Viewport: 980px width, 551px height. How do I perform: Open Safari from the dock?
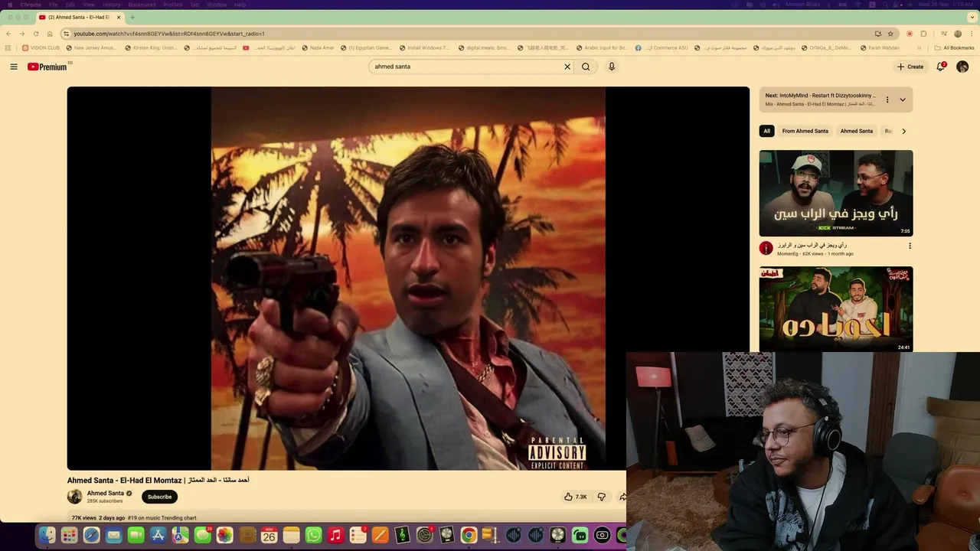(92, 536)
